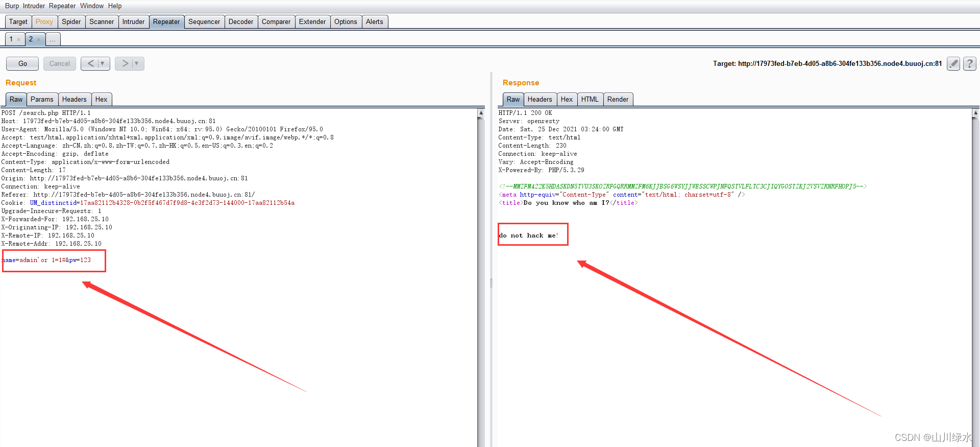Close repeater tab 2
This screenshot has height=447, width=980.
pyautogui.click(x=38, y=39)
